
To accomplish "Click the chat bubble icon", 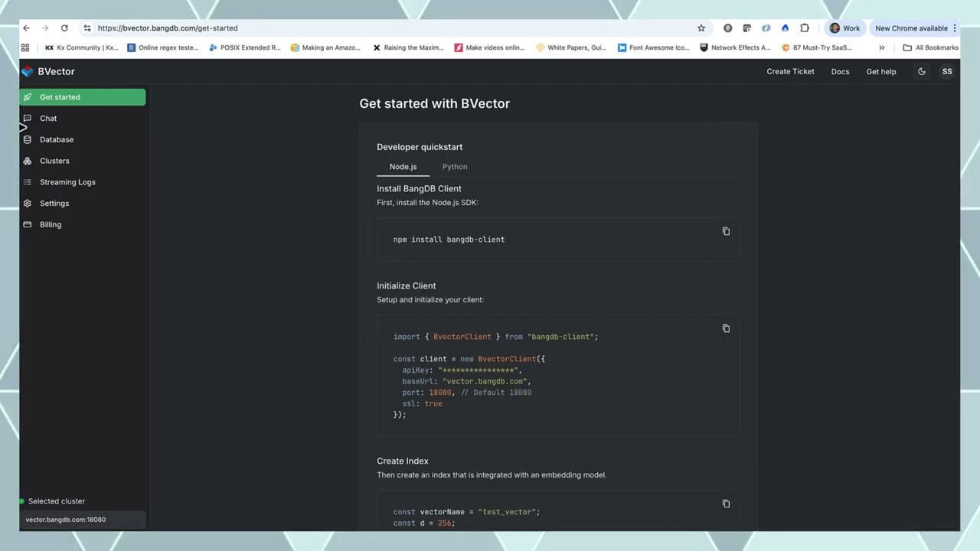I will click(x=28, y=119).
